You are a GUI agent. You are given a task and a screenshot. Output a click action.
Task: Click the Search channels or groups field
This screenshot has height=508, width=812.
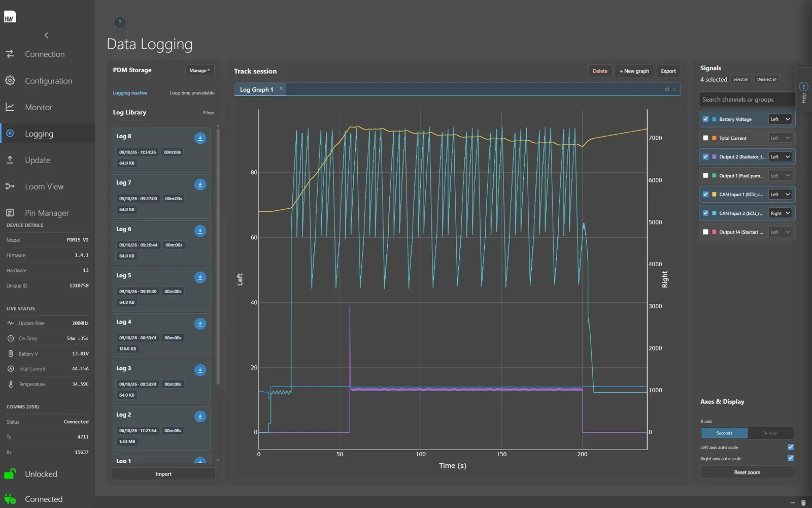click(747, 99)
